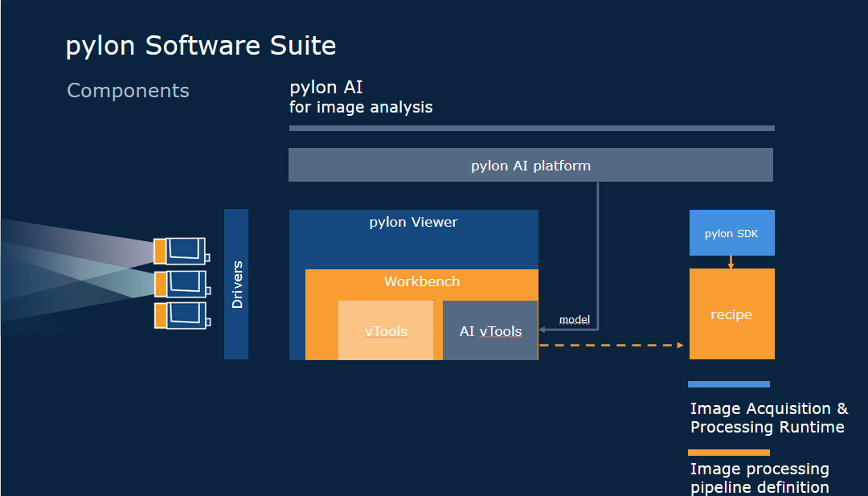Click the 'pylon Software Suite' title

[201, 46]
